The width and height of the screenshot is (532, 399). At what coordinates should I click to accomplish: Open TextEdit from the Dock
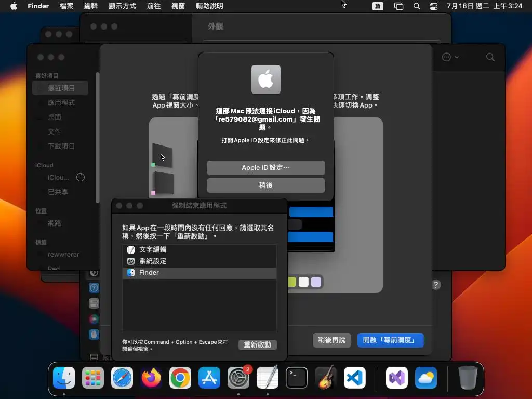[x=268, y=378]
